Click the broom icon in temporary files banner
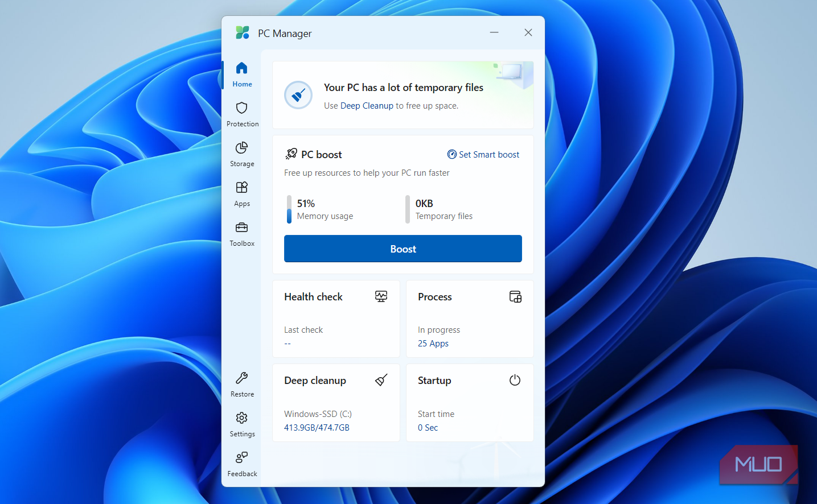817x504 pixels. point(298,95)
